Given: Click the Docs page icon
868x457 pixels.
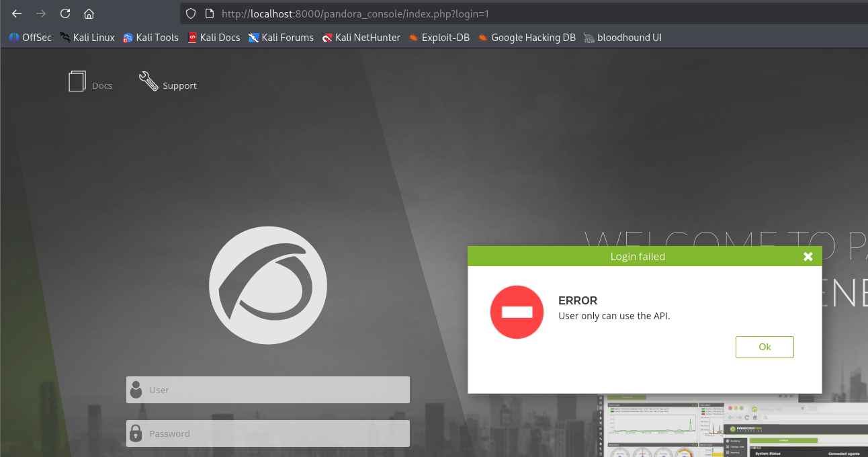Looking at the screenshot, I should tap(77, 81).
